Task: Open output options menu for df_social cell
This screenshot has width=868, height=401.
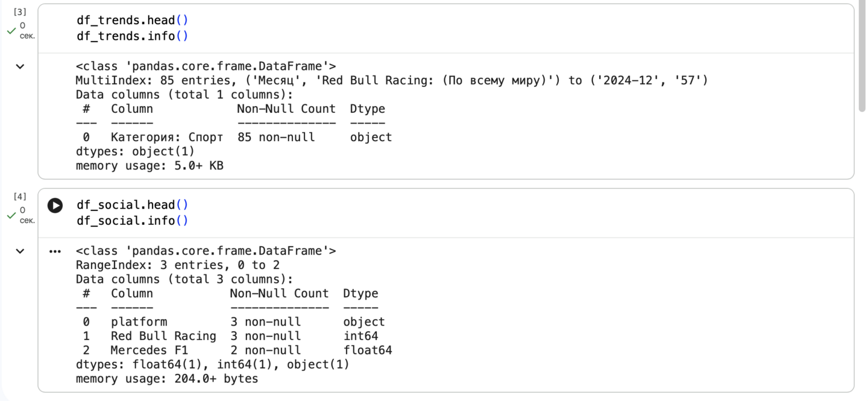Action: pos(55,251)
